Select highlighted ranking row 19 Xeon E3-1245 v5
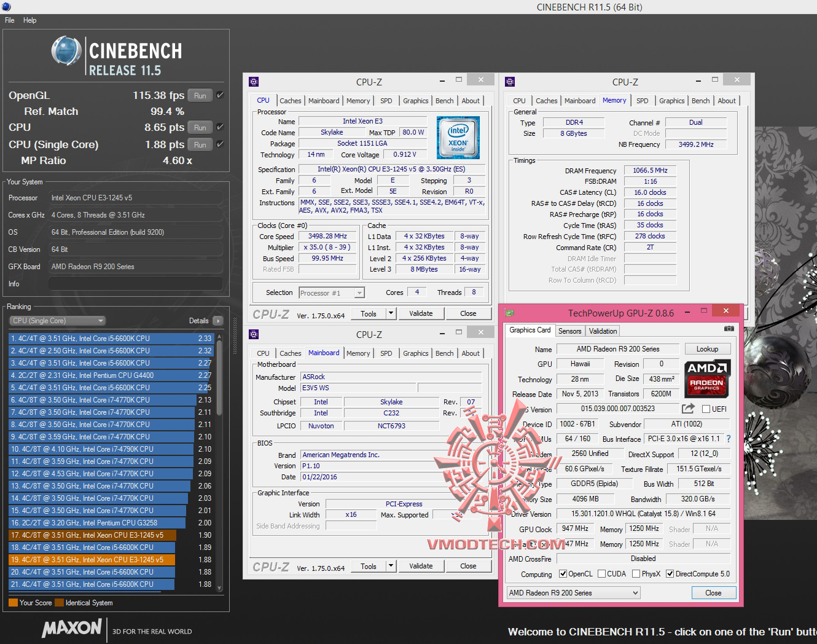Screen dimensions: 817x644 [x=111, y=560]
